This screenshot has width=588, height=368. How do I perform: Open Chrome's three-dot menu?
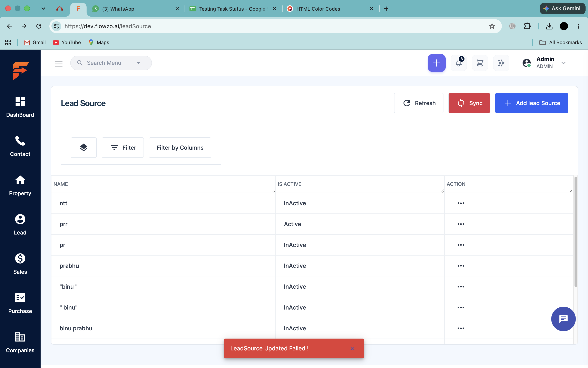coord(579,26)
